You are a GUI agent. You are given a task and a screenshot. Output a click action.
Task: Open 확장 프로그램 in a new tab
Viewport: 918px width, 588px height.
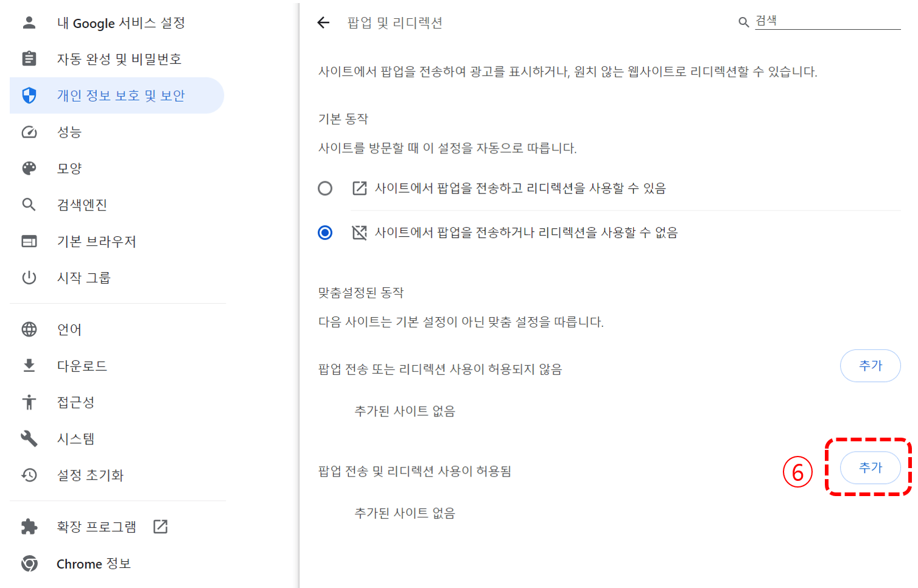coord(159,526)
